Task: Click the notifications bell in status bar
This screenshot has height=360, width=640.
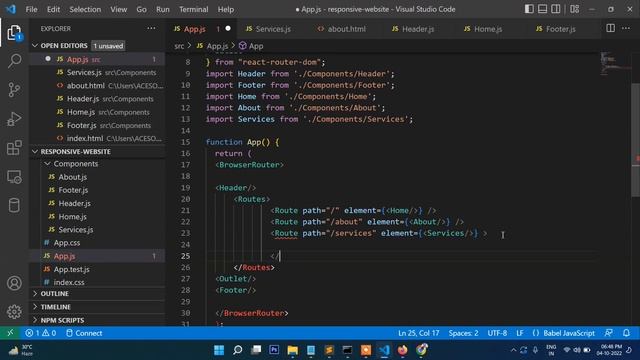Action: click(626, 333)
